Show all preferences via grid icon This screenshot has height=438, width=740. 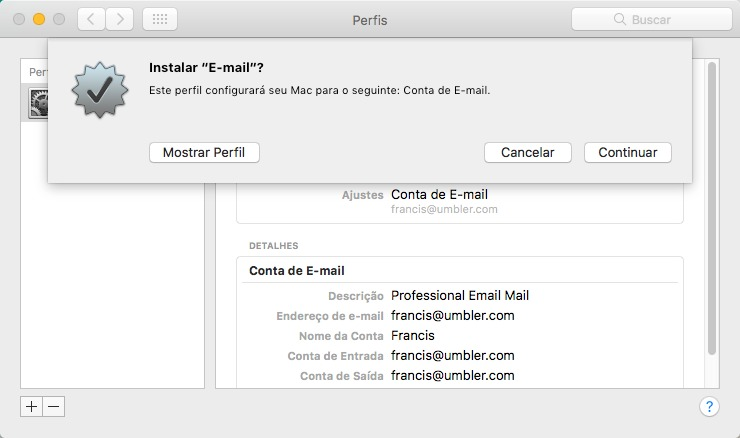(160, 19)
